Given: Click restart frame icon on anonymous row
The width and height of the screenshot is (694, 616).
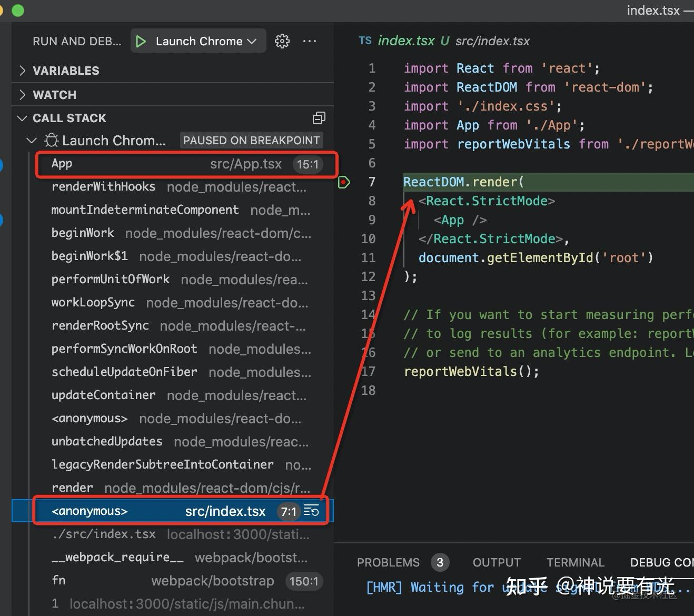Looking at the screenshot, I should click(312, 511).
